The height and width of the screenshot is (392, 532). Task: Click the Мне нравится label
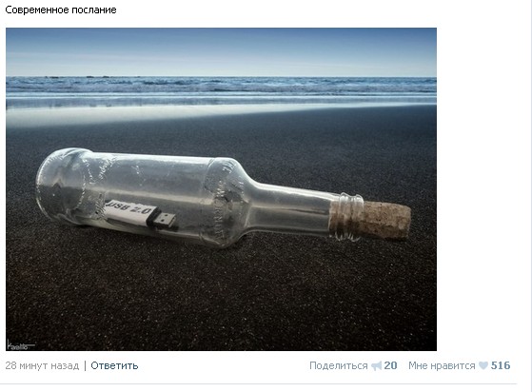(x=442, y=365)
